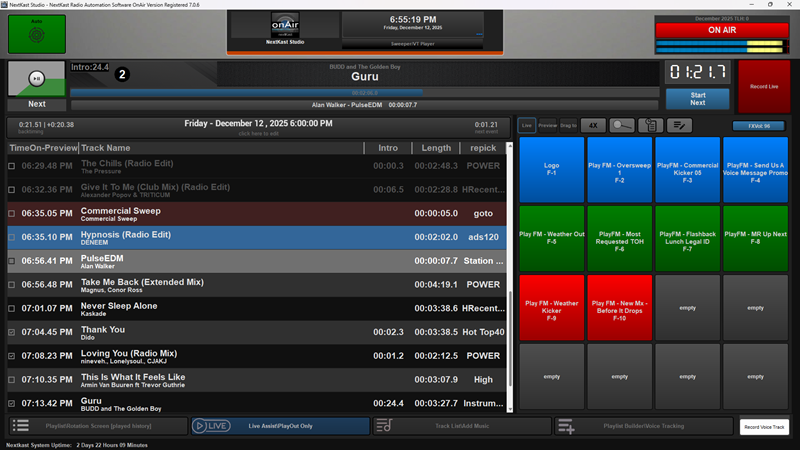Open Track List Add Music panel
The image size is (800, 450).
pos(460,426)
